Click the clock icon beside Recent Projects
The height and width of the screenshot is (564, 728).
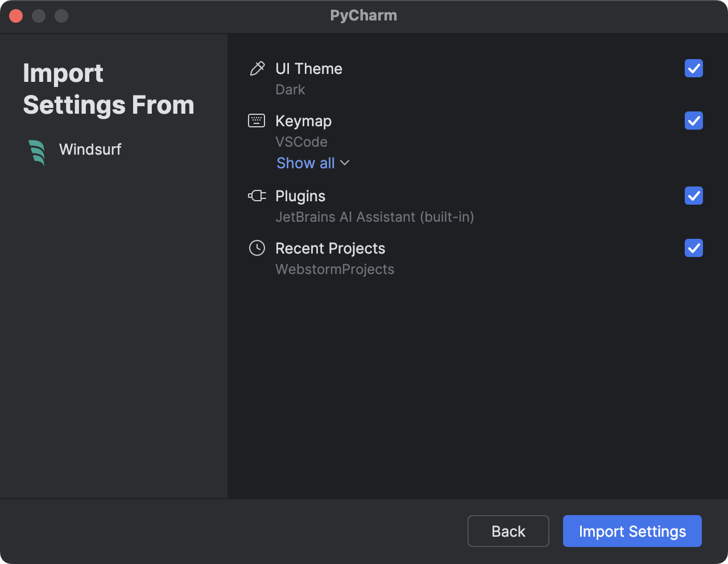click(x=257, y=248)
